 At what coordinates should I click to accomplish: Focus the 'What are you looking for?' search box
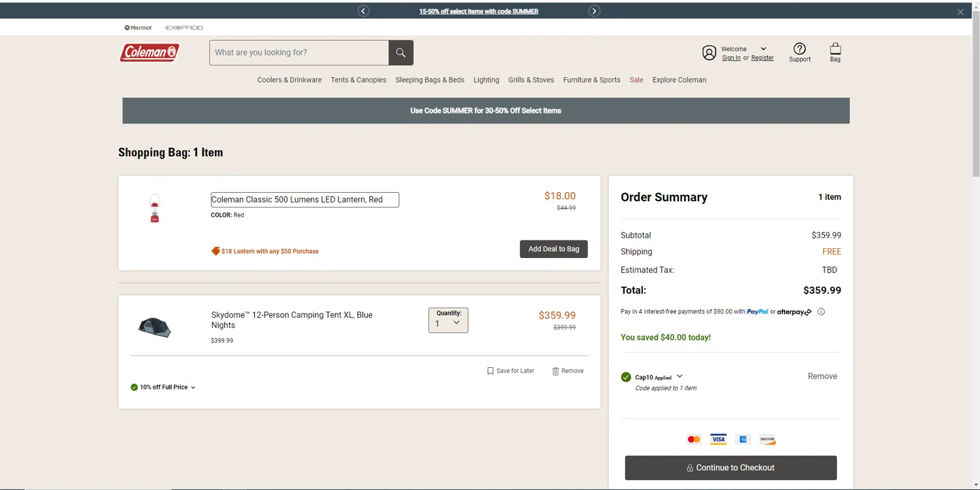tap(299, 52)
